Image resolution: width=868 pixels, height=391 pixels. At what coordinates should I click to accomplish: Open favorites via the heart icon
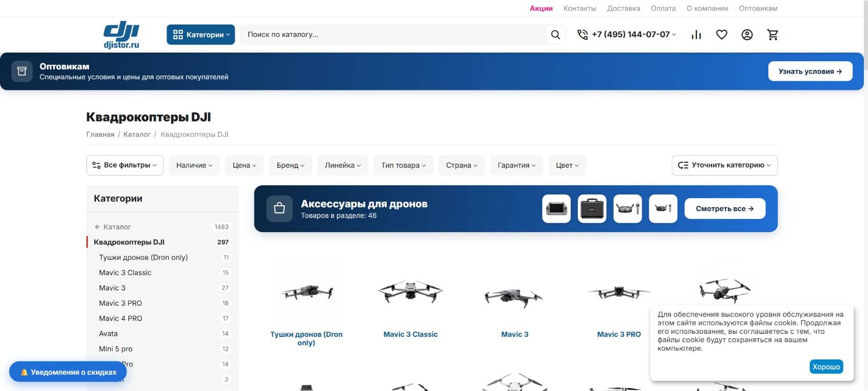[x=721, y=35]
